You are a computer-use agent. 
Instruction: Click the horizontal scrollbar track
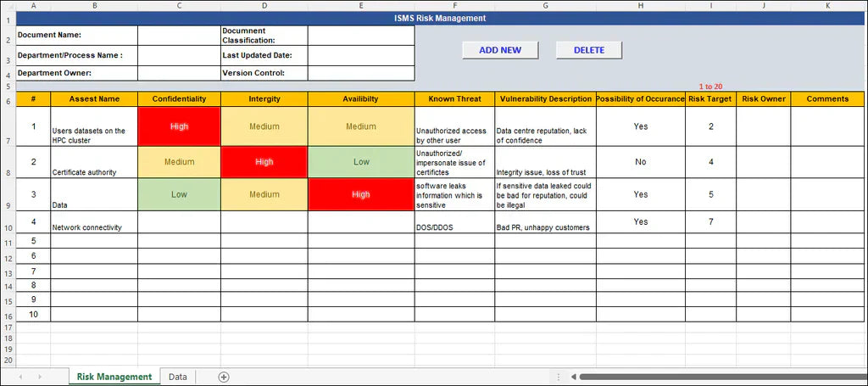tap(723, 378)
